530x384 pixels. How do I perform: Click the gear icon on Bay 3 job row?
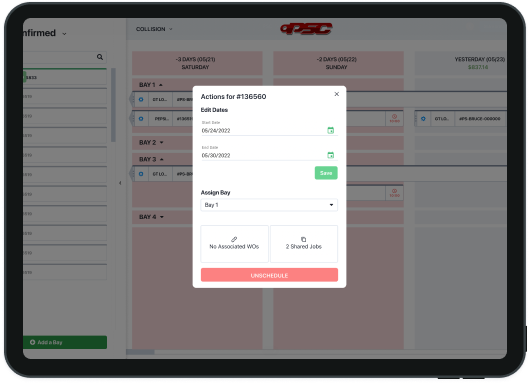pyautogui.click(x=141, y=174)
